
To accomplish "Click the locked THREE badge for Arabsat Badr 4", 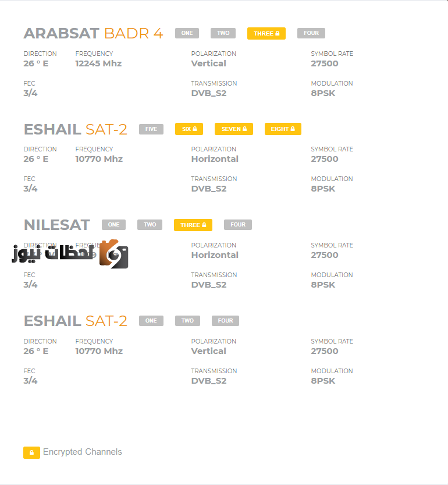I will click(x=266, y=33).
